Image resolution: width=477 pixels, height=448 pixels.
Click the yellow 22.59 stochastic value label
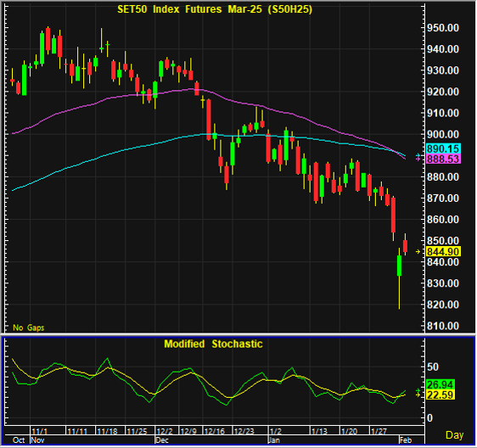click(441, 395)
